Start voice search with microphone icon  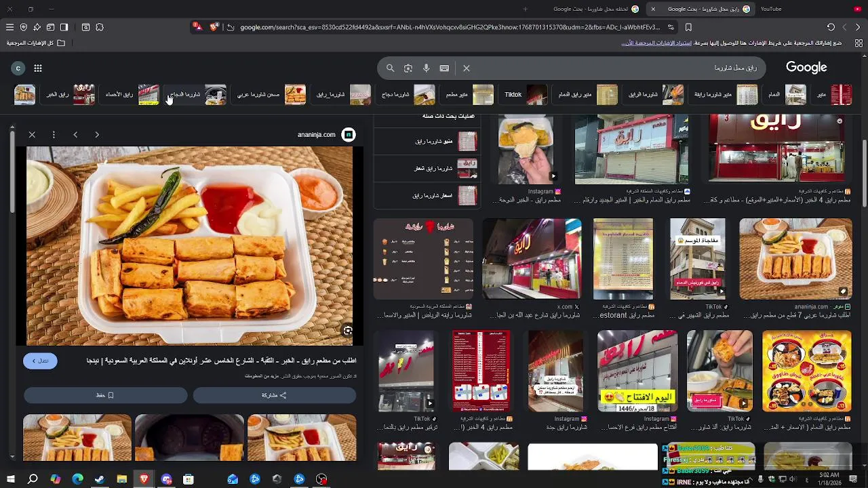point(426,68)
